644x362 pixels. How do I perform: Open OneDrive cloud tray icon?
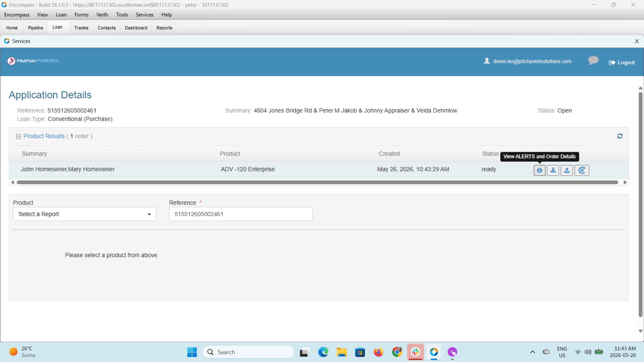point(546,352)
